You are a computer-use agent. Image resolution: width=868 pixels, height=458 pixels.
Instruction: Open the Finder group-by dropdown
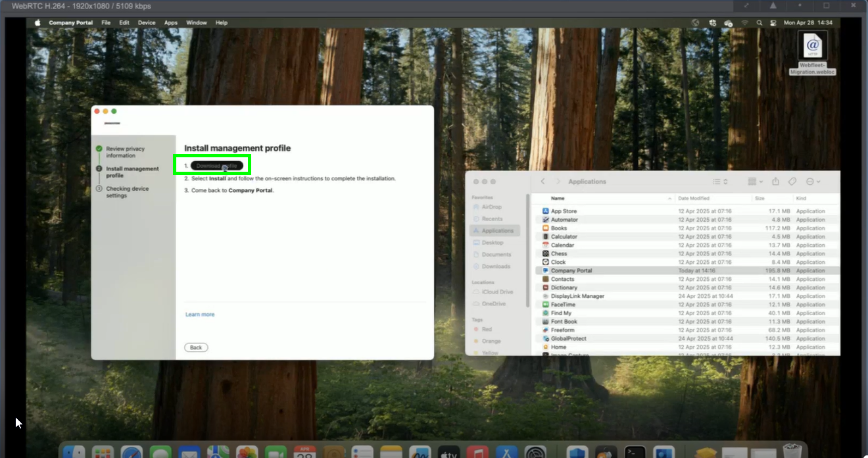pos(756,182)
